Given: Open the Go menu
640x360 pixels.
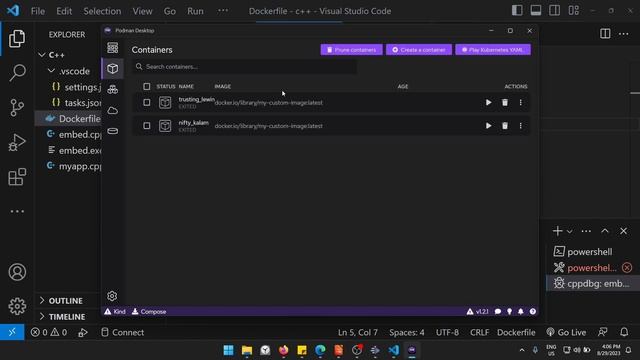Looking at the screenshot, I should click(x=170, y=11).
